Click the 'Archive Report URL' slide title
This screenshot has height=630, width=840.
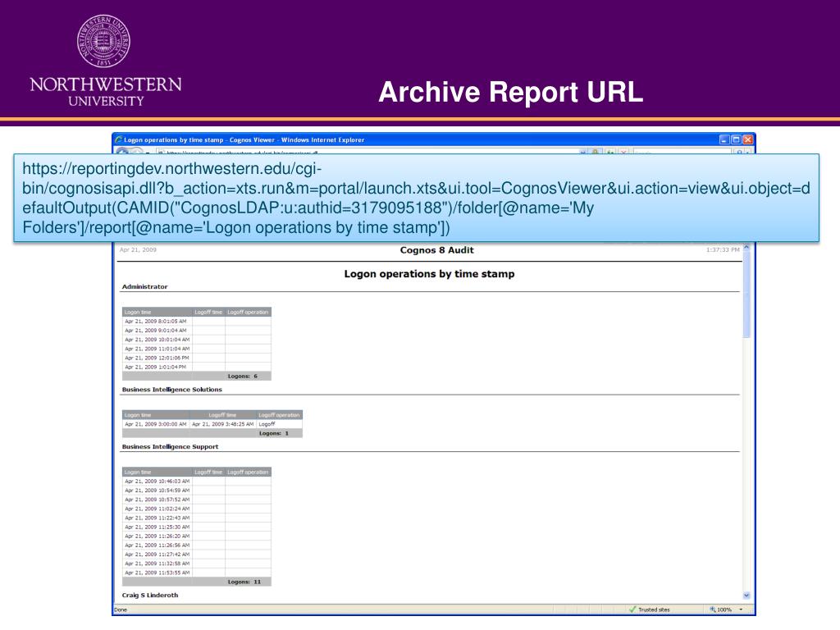click(x=510, y=92)
